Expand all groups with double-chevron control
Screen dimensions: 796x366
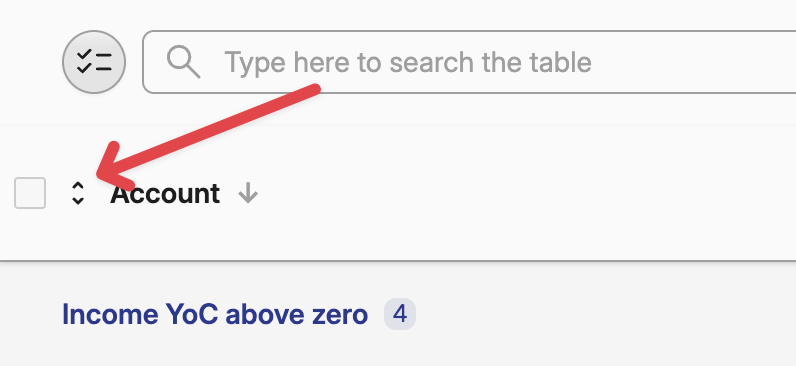coord(78,193)
